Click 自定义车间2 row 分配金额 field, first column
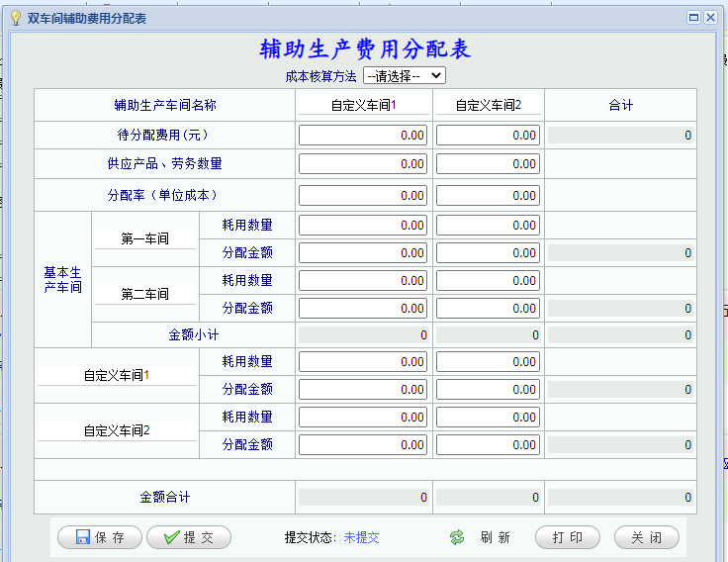728x562 pixels. click(x=363, y=445)
